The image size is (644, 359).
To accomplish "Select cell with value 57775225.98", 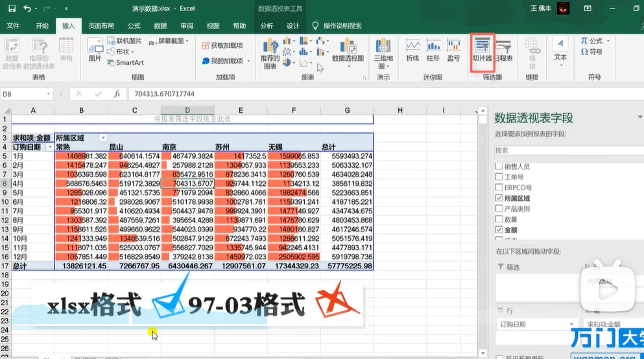I will pos(347,266).
